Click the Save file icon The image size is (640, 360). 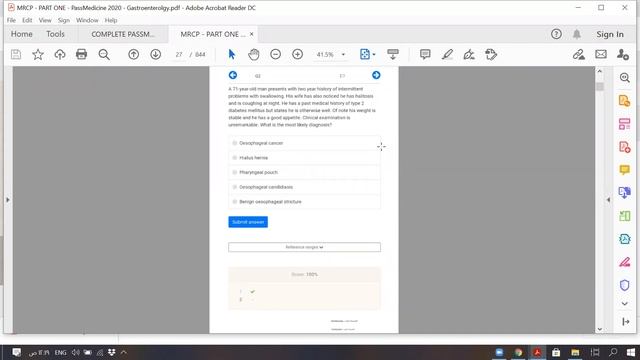[x=16, y=54]
